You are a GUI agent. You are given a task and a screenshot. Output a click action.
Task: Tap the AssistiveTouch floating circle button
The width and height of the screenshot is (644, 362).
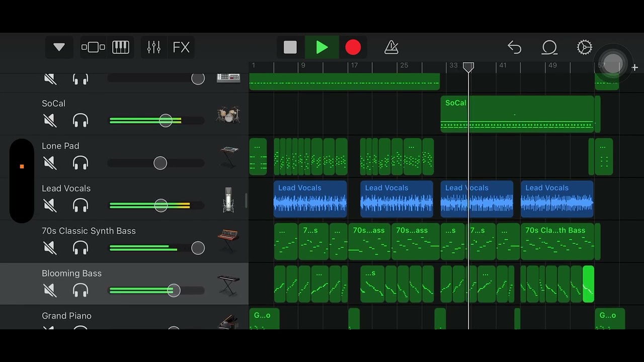tap(613, 63)
